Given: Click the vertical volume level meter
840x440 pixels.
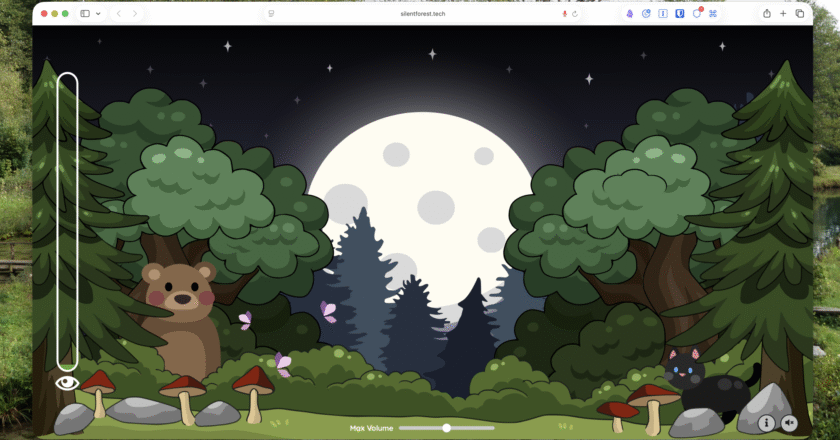Looking at the screenshot, I should pos(68,222).
